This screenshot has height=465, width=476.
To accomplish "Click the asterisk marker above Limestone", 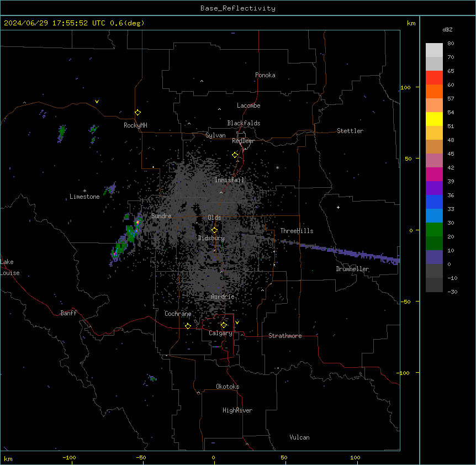I will pyautogui.click(x=84, y=191).
